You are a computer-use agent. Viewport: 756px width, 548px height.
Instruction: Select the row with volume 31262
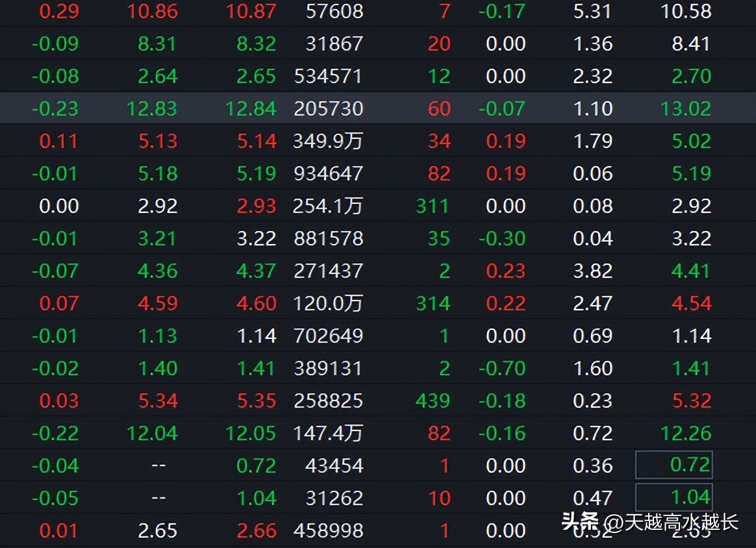click(x=333, y=497)
